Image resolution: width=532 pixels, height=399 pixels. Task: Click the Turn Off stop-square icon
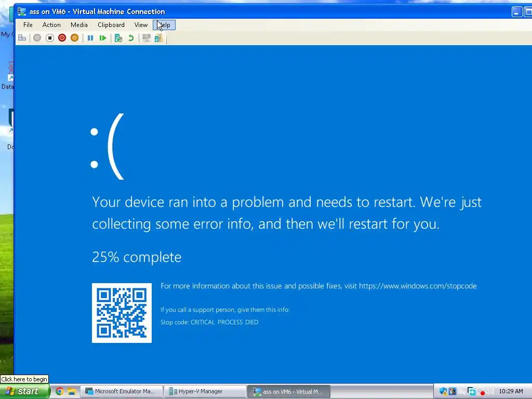pyautogui.click(x=49, y=37)
